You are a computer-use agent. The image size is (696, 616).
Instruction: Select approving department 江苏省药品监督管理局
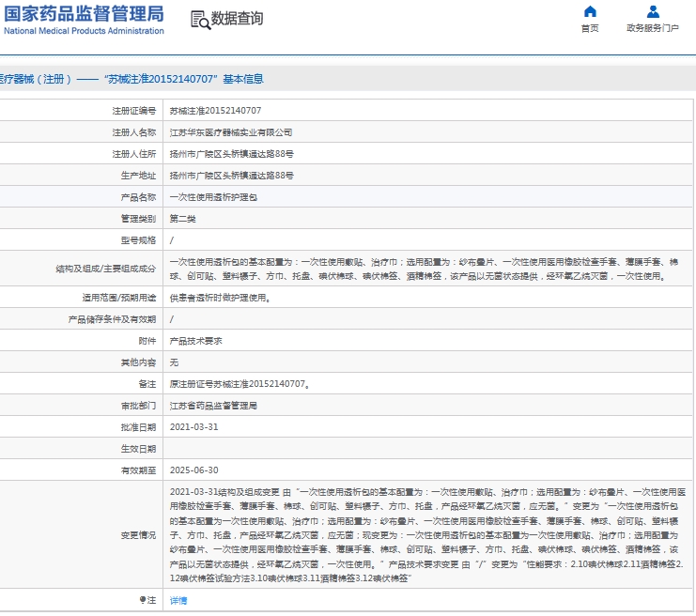pyautogui.click(x=213, y=406)
